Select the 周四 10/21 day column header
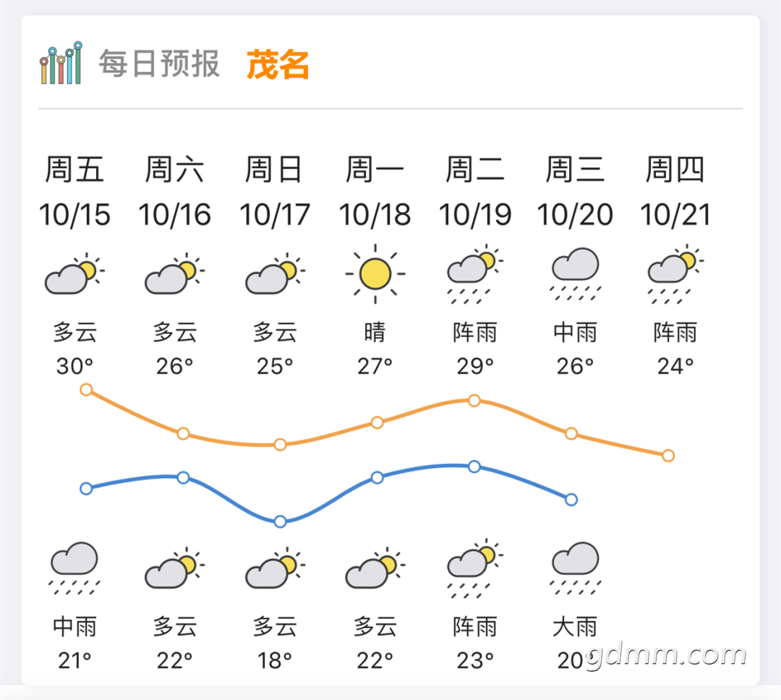 675,192
